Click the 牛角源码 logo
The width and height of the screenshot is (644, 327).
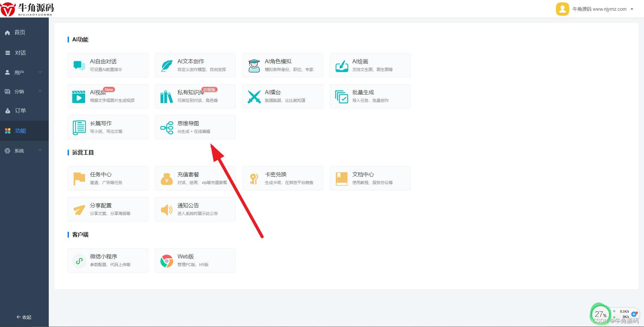click(27, 9)
